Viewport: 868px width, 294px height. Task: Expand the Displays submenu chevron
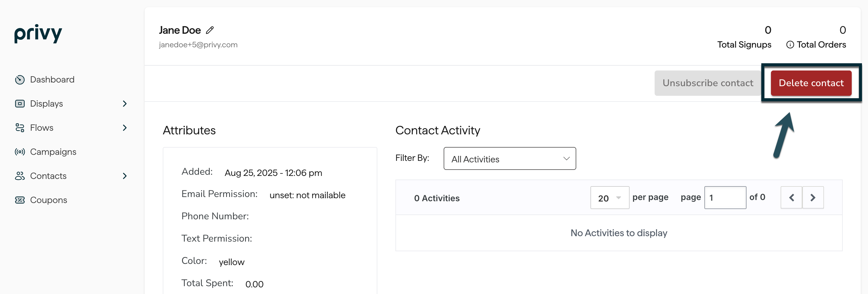pos(125,104)
